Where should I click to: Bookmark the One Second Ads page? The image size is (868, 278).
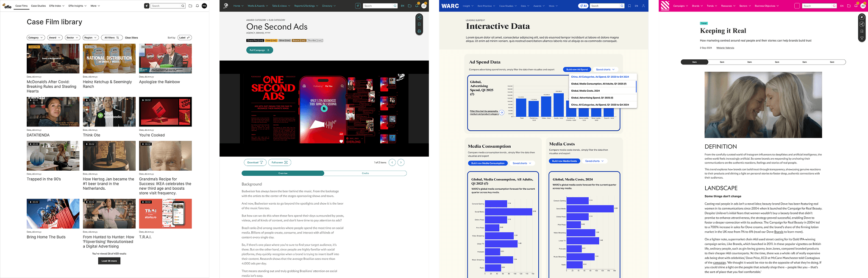(x=419, y=24)
